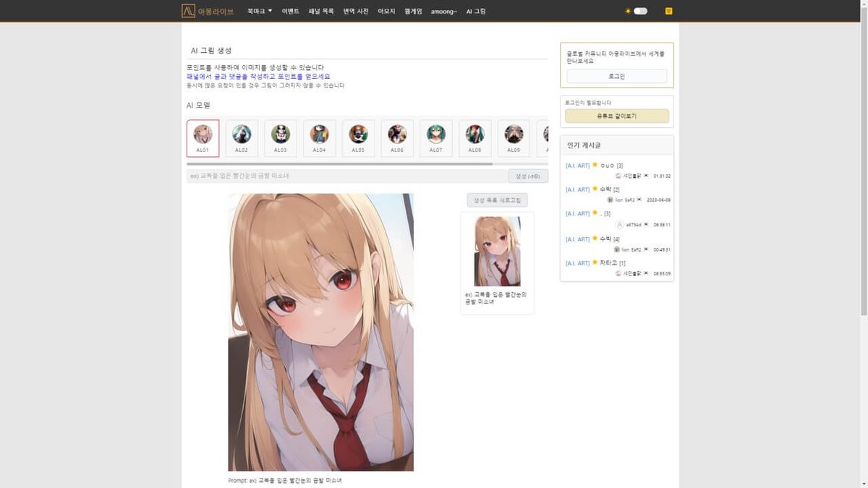Open the 수박 post with [4] comments
This screenshot has width=868, height=488.
[606, 239]
